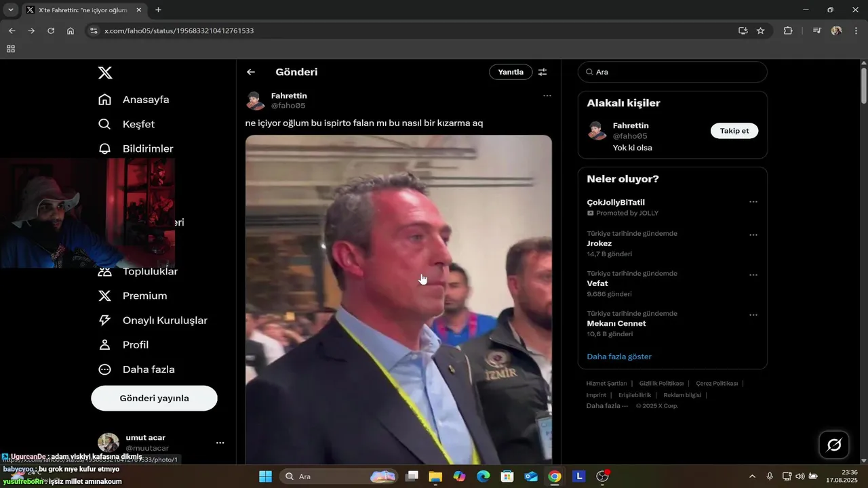Open the Reklam bilgisi footer link
Screen dimensions: 868x488
click(682, 395)
